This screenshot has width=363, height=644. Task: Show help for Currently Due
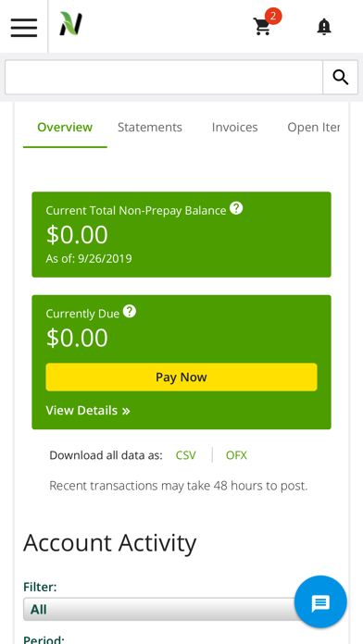[130, 311]
